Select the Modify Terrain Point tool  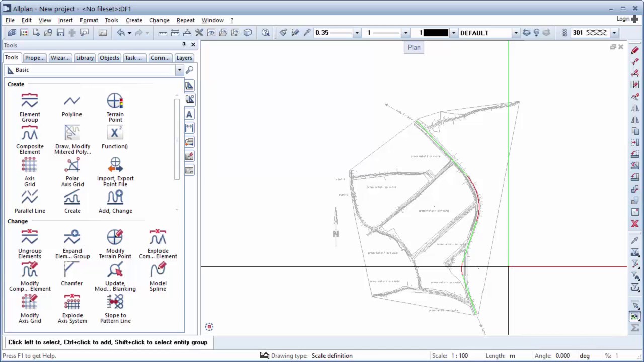(115, 244)
